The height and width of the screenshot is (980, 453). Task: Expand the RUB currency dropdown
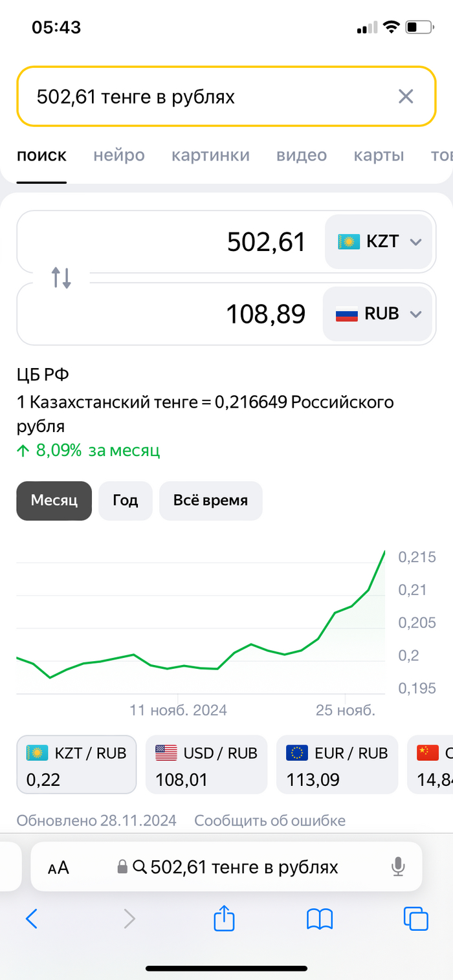click(378, 314)
